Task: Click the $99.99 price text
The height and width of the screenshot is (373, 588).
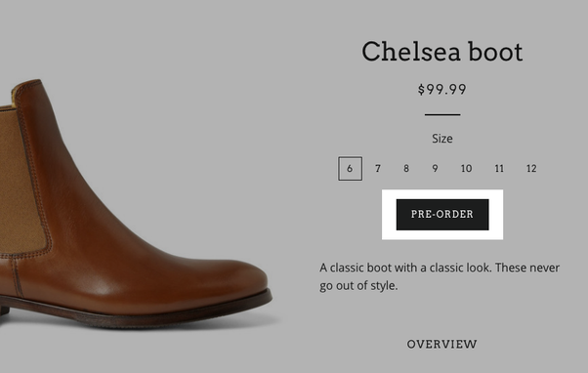Action: click(x=442, y=90)
